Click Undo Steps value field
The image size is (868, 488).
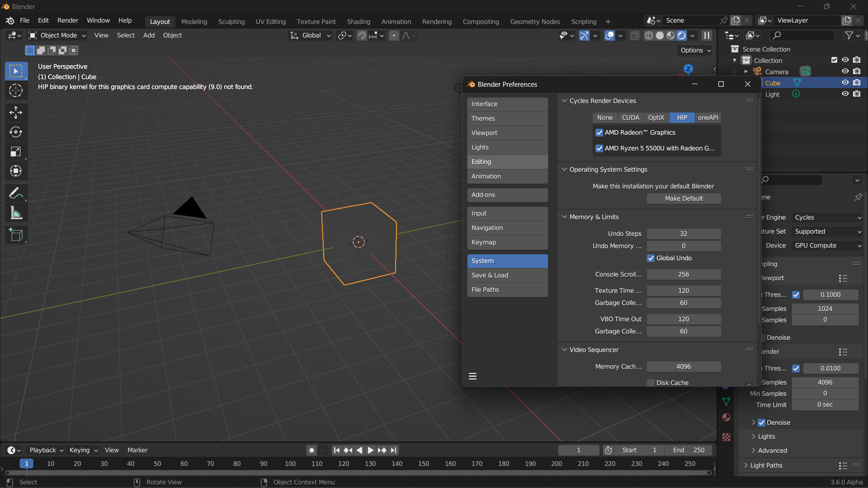tap(684, 234)
